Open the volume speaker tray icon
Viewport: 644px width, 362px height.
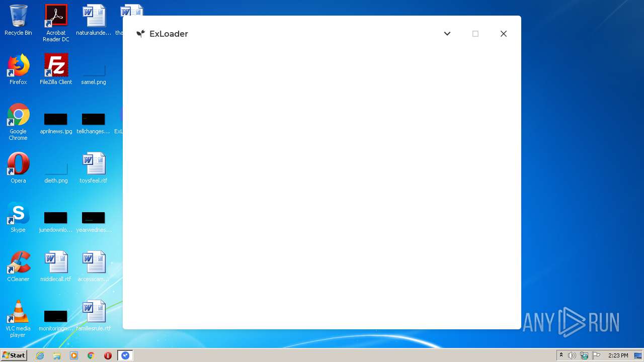(x=572, y=355)
